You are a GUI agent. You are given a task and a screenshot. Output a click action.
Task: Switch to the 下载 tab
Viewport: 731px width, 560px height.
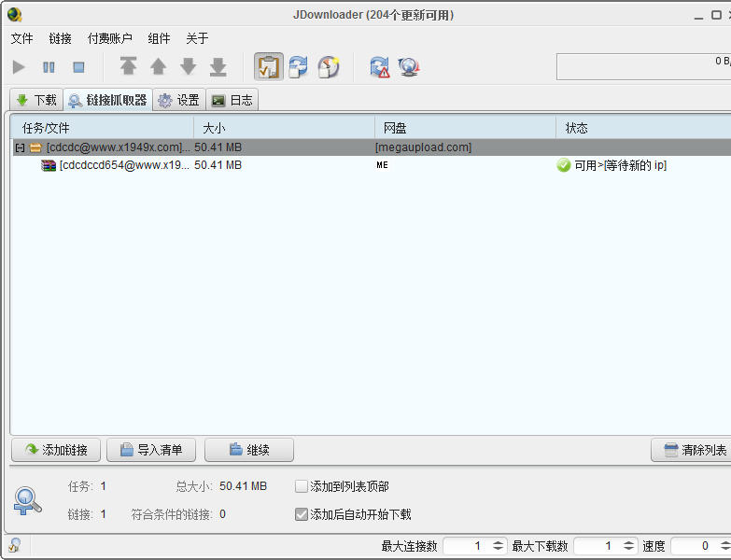click(36, 100)
